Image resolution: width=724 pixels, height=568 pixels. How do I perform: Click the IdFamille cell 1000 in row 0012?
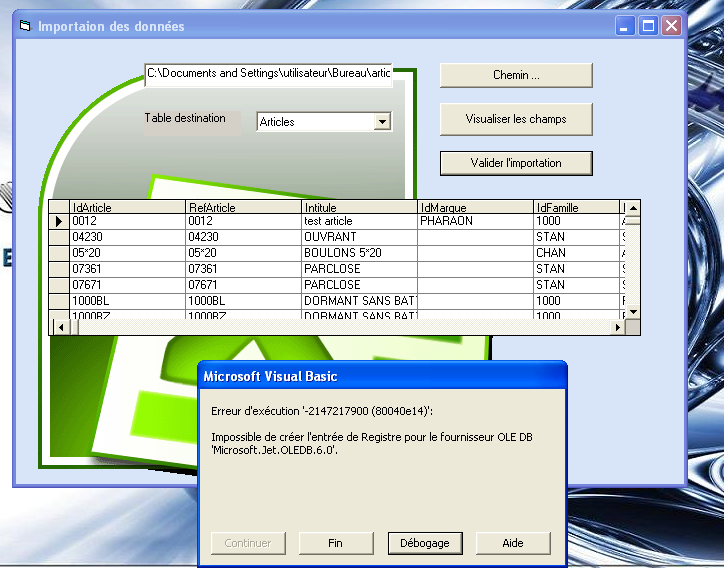pyautogui.click(x=576, y=221)
